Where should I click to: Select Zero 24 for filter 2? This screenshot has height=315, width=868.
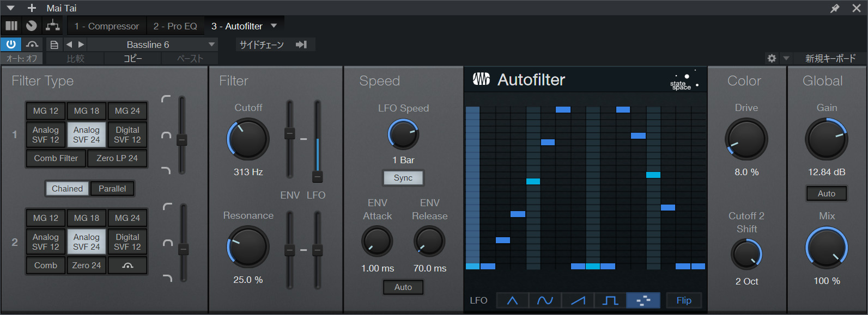(x=87, y=265)
